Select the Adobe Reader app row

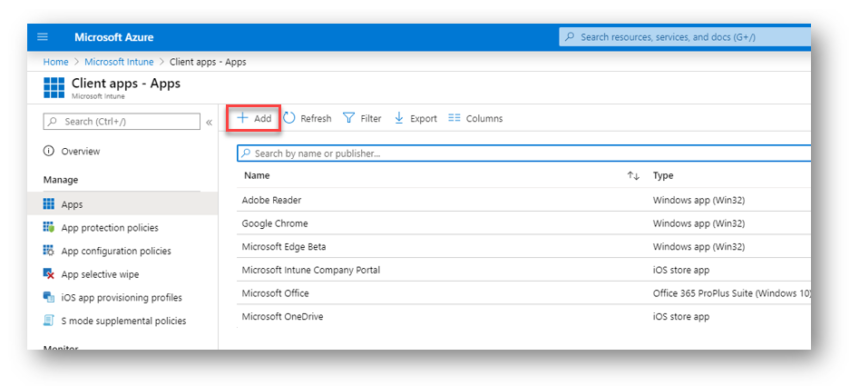click(524, 200)
